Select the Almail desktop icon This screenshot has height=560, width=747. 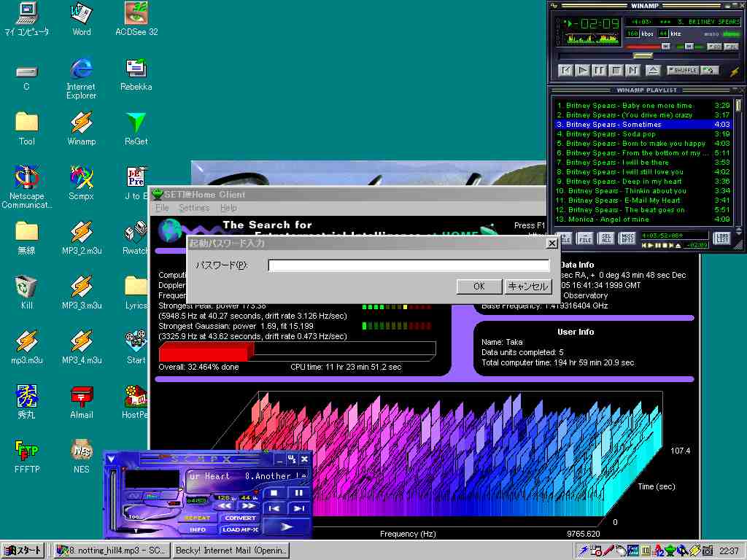click(x=82, y=402)
